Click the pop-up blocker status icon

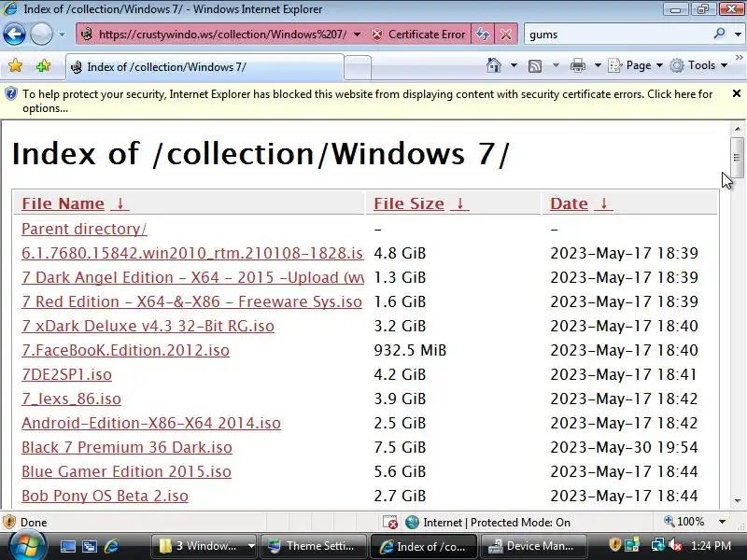pyautogui.click(x=390, y=523)
